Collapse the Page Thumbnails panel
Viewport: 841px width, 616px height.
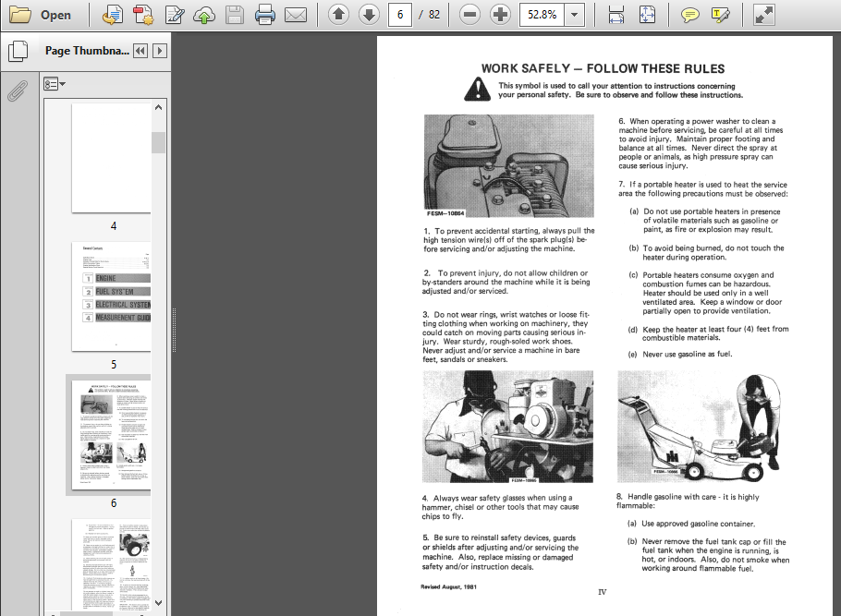click(140, 51)
